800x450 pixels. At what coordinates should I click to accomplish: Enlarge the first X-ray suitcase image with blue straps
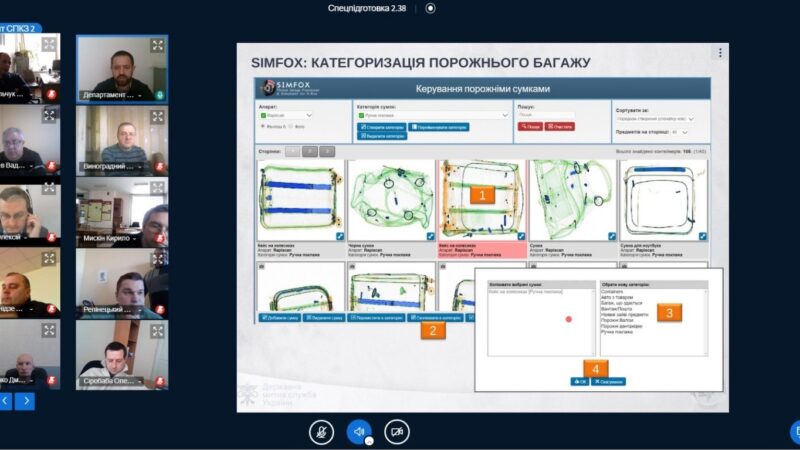[340, 236]
